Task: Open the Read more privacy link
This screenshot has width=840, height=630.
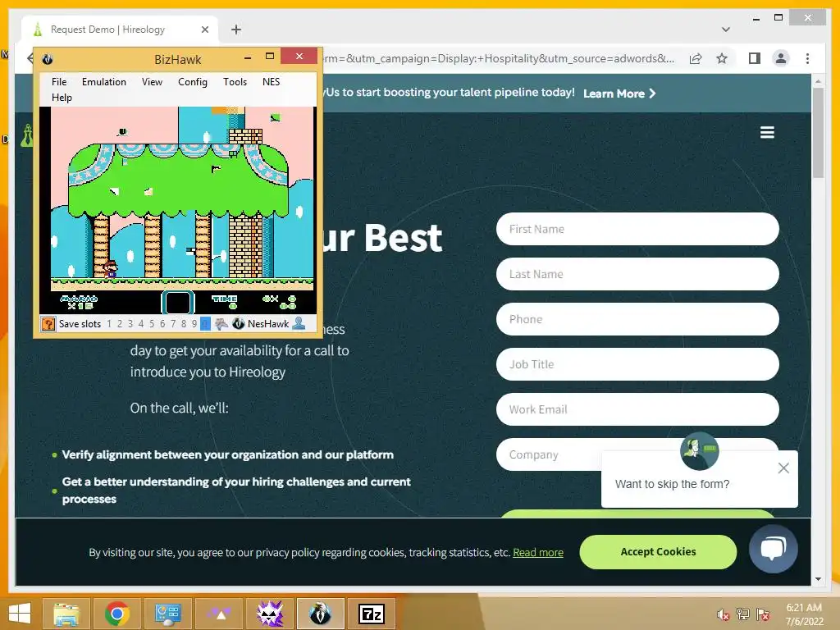Action: click(x=538, y=552)
